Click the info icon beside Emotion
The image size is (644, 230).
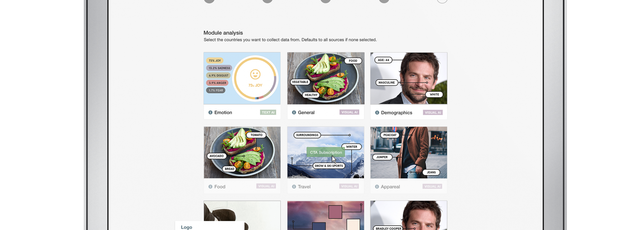[210, 113]
